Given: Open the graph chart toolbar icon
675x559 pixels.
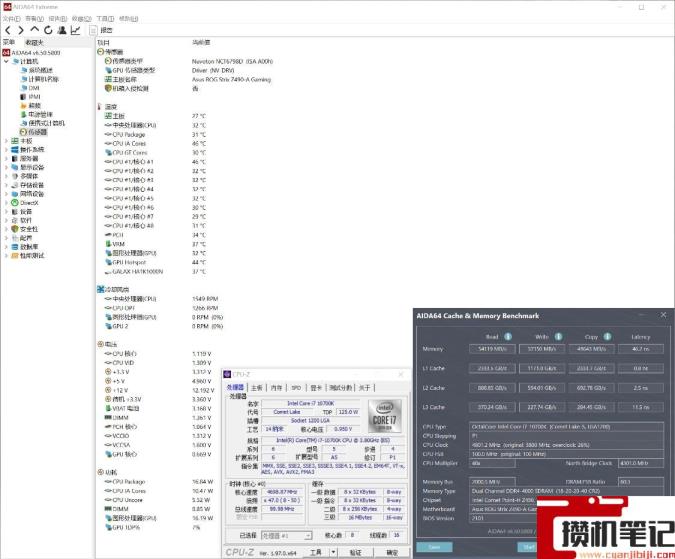Looking at the screenshot, I should tap(75, 30).
